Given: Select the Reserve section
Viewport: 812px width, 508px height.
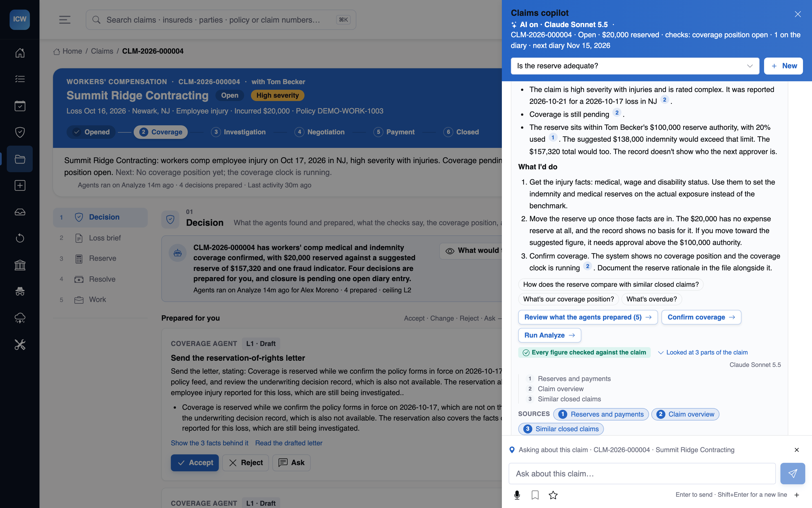Looking at the screenshot, I should click(100, 259).
